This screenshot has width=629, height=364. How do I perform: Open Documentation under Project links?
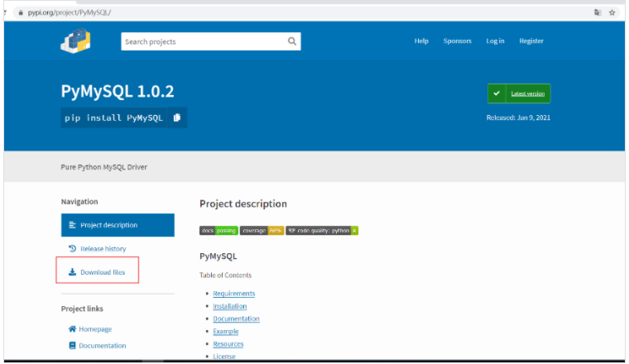pyautogui.click(x=103, y=346)
